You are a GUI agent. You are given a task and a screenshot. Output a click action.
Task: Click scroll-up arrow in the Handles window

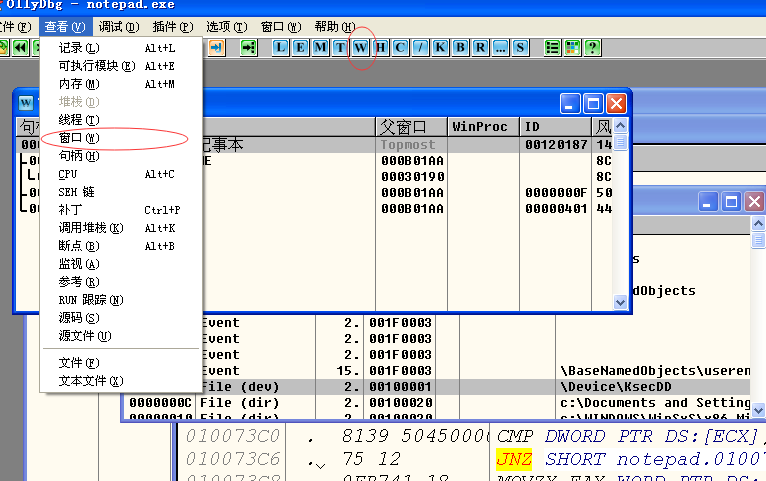758,224
